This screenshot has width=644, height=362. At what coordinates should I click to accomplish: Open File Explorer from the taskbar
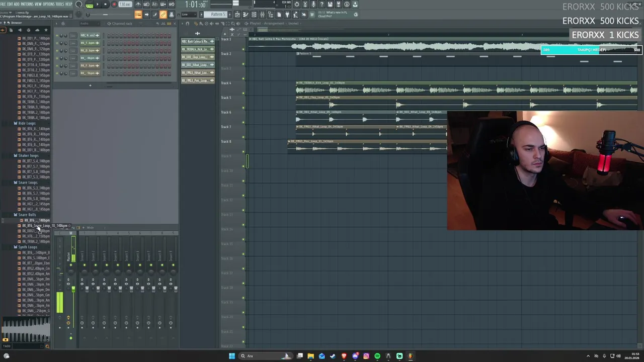pos(311,356)
